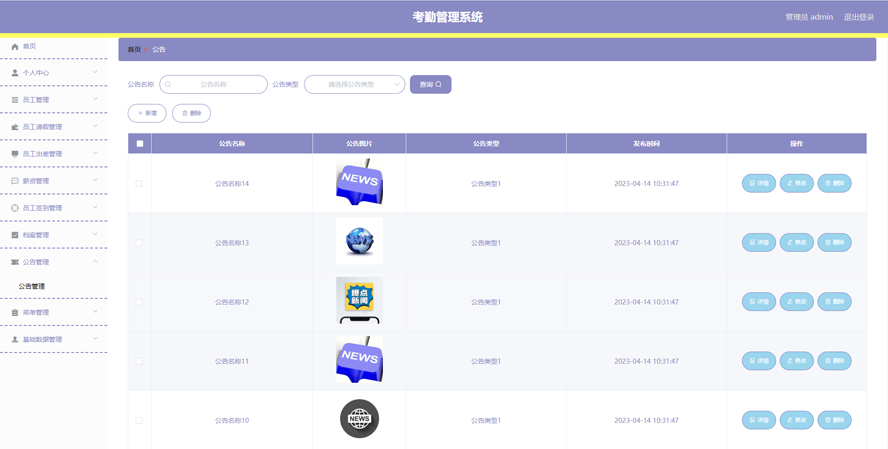The width and height of the screenshot is (888, 449).
Task: Open the 员工管理 sidebar menu
Action: pos(36,100)
